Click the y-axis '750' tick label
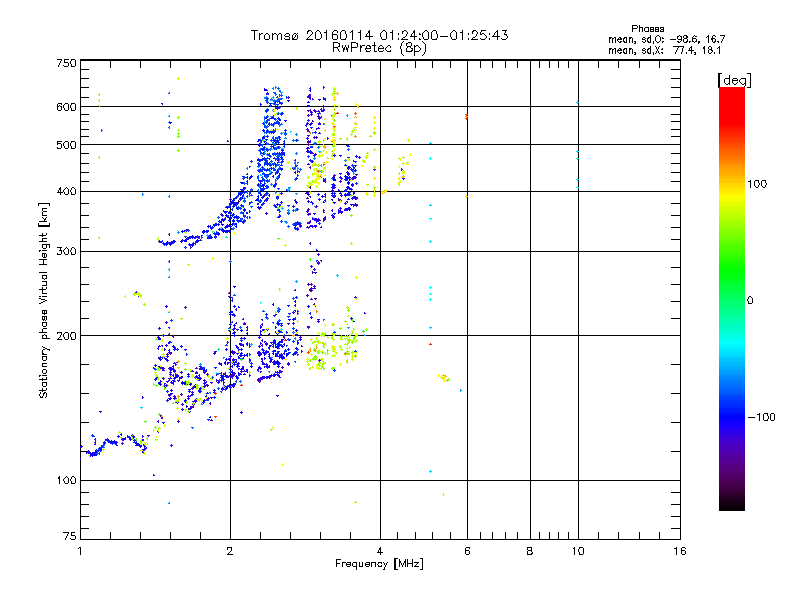Image resolution: width=800 pixels, height=600 pixels. click(x=66, y=63)
